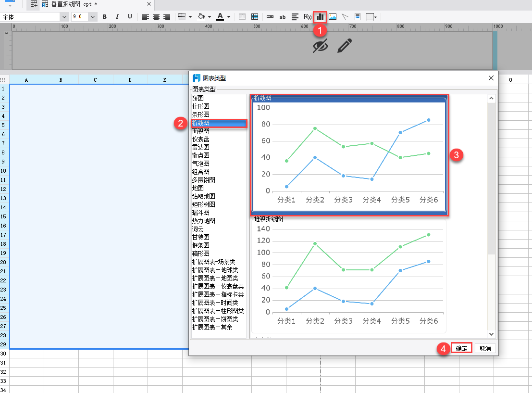Center align cell text

click(156, 17)
